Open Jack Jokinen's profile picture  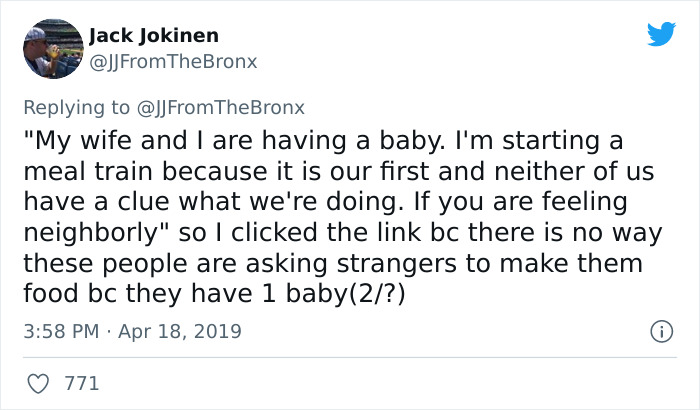[51, 48]
